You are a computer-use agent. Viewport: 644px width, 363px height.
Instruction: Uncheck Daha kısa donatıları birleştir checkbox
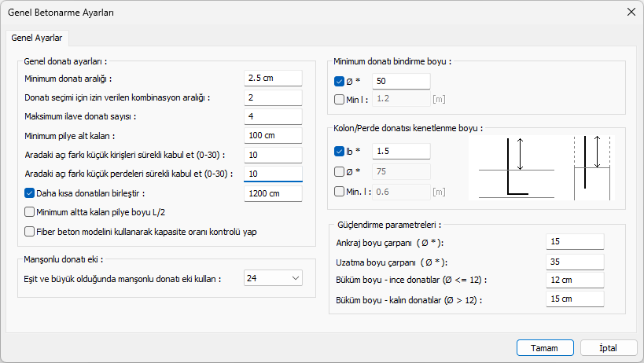(x=30, y=193)
